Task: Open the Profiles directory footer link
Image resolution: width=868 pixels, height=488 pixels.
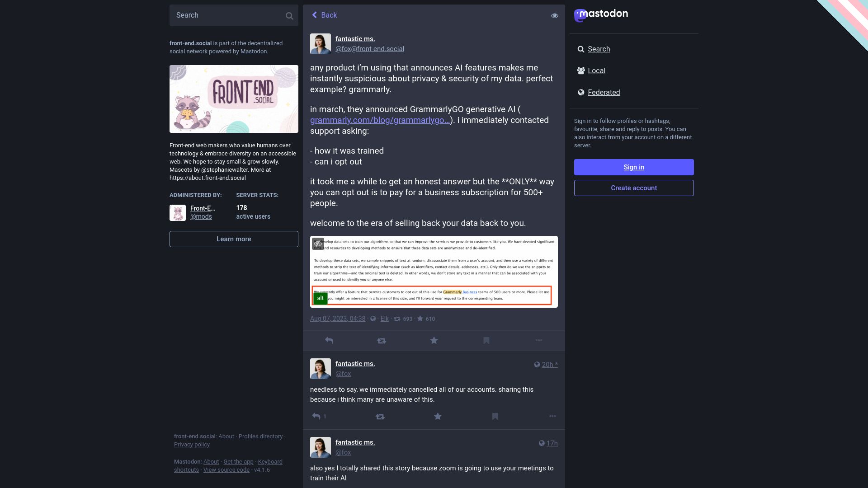Action: 260,436
